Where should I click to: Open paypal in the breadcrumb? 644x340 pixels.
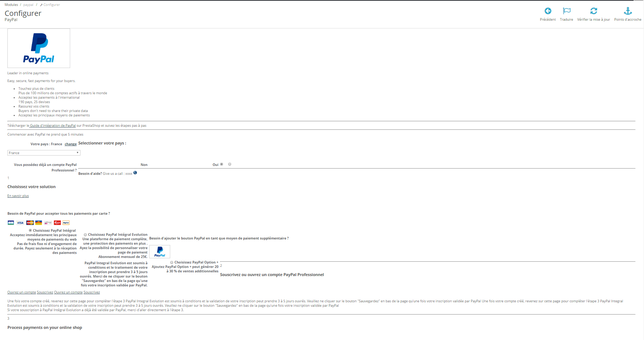click(x=28, y=5)
